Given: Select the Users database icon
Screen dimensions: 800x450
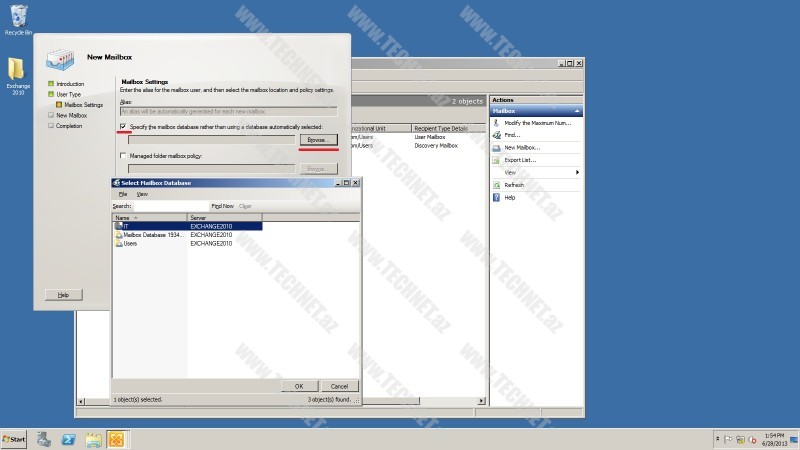Looking at the screenshot, I should click(x=119, y=243).
